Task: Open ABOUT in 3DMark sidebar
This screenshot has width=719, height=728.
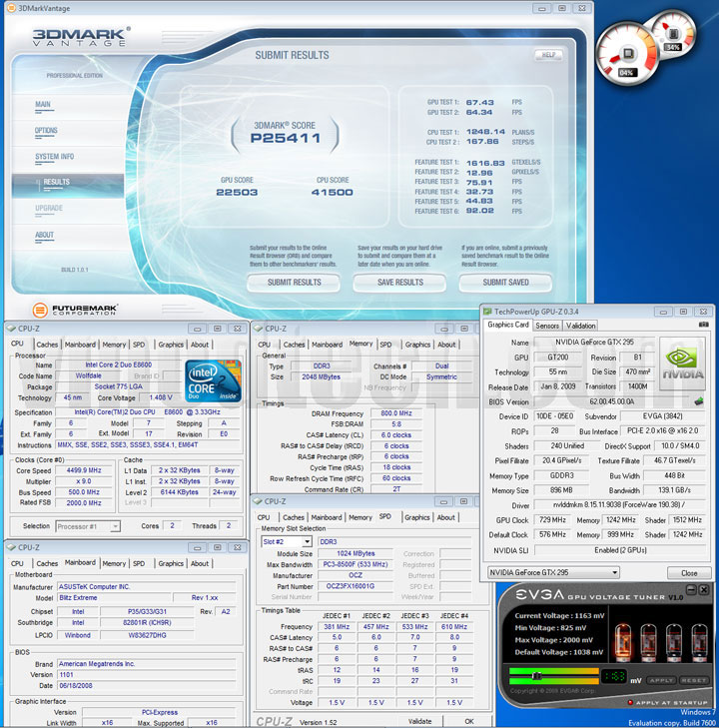Action: coord(44,235)
